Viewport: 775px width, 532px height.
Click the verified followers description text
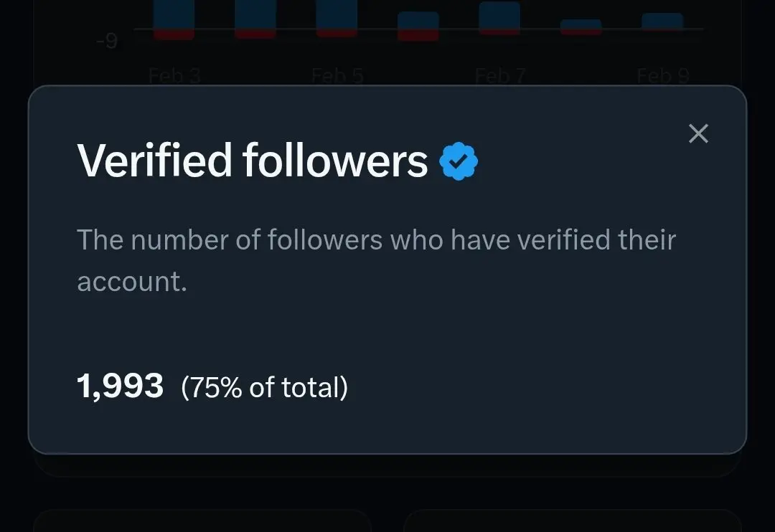[376, 260]
